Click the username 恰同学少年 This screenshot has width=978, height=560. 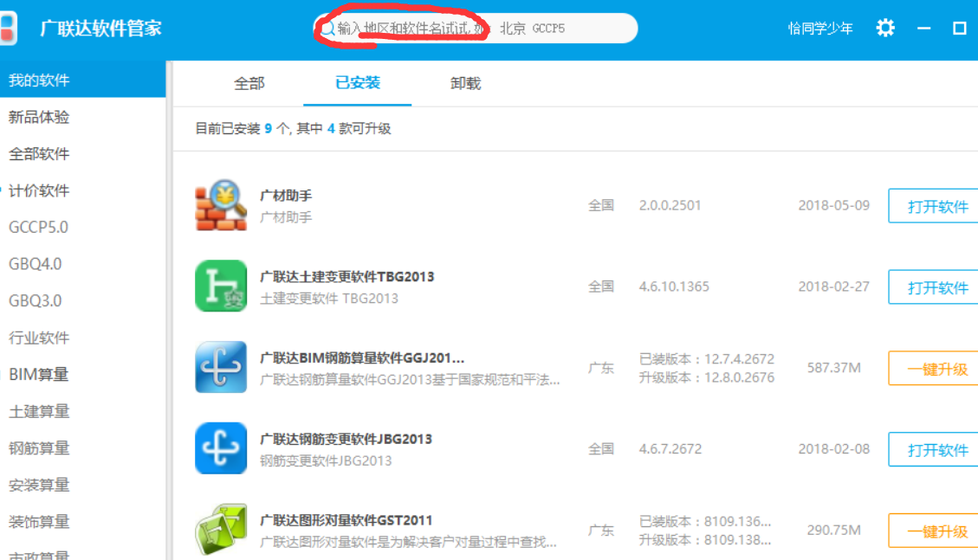click(x=820, y=28)
